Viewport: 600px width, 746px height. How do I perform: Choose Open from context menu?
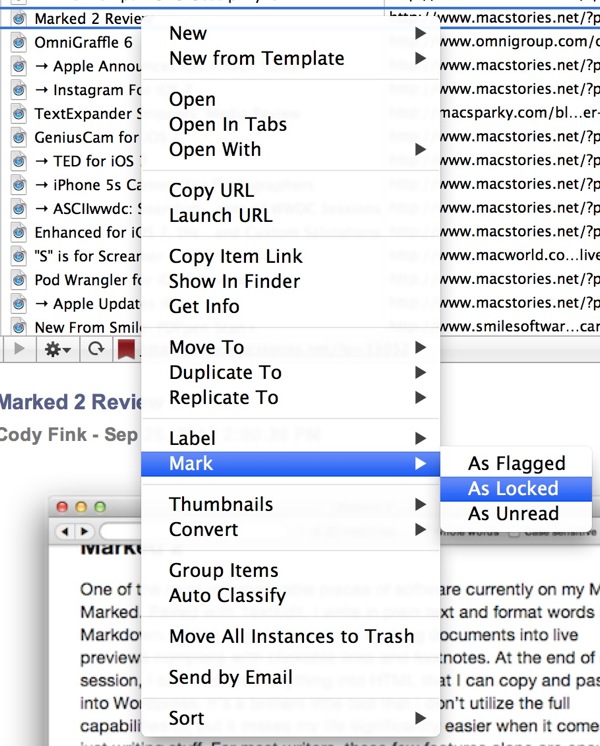pos(290,99)
